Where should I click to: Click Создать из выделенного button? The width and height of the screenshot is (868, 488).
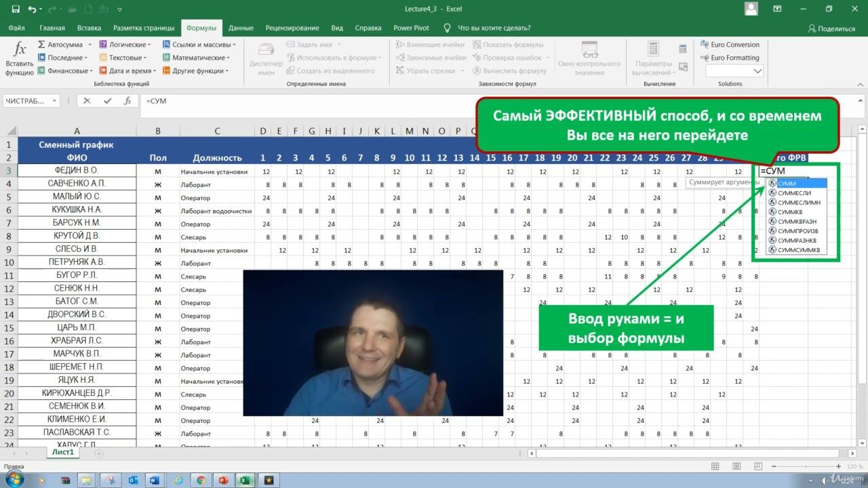tap(330, 70)
